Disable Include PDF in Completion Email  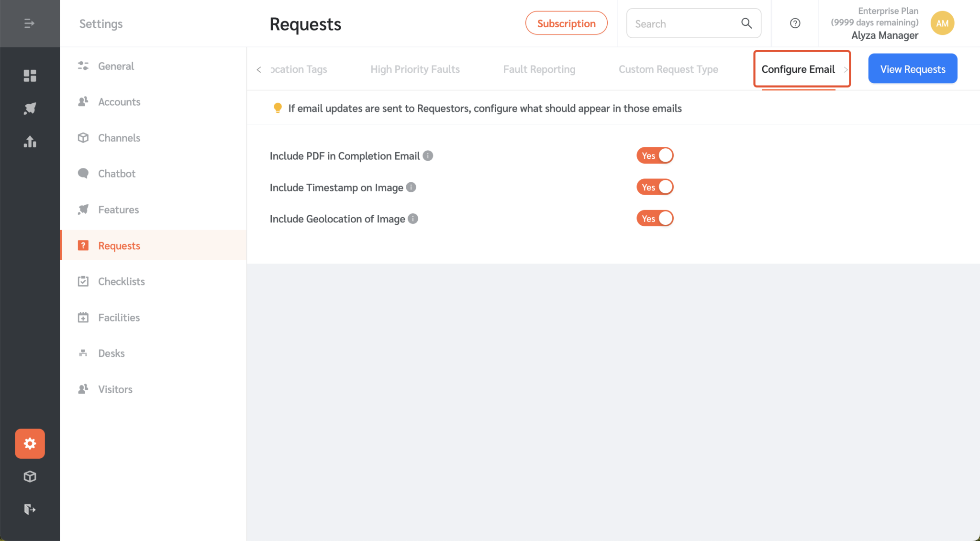[x=655, y=155]
